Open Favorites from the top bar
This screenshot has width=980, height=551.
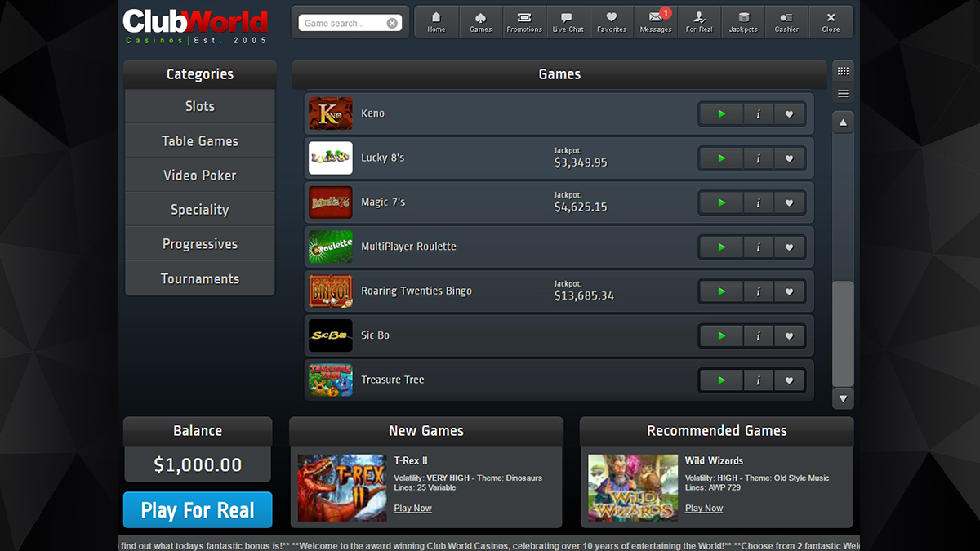click(x=612, y=22)
